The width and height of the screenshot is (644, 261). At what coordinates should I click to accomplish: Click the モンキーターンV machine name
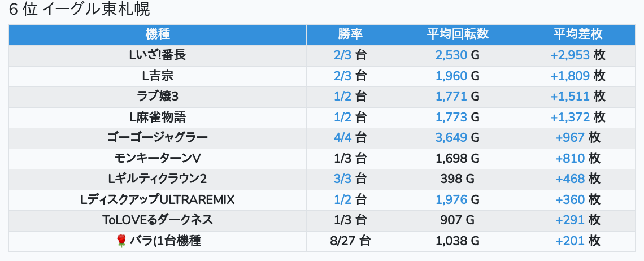point(158,159)
